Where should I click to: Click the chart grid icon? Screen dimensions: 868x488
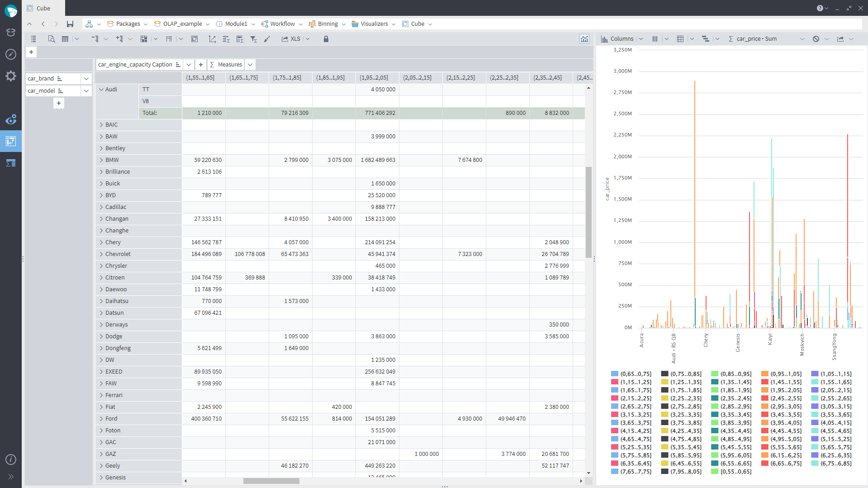pyautogui.click(x=680, y=39)
